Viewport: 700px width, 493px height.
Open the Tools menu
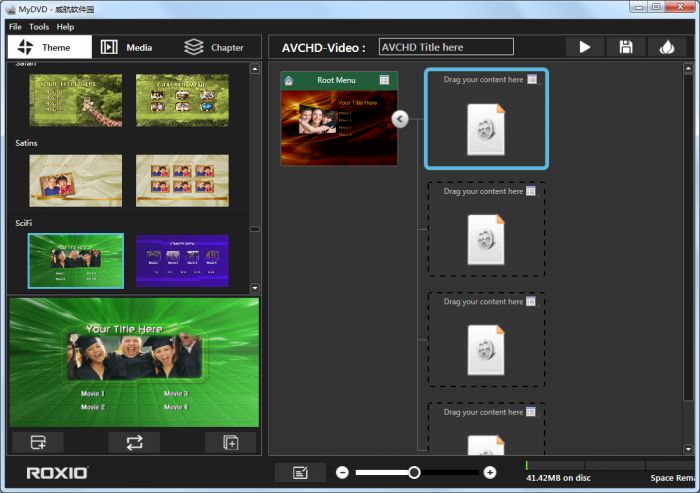(x=39, y=27)
